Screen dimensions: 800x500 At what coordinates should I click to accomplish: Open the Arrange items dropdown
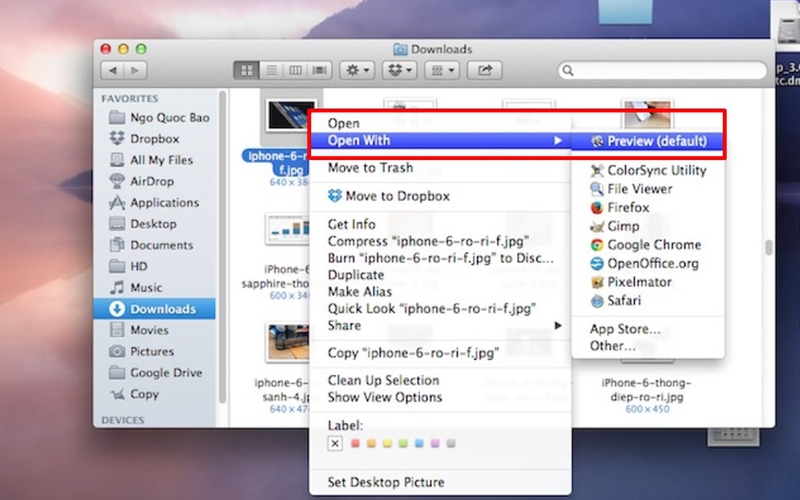(442, 70)
